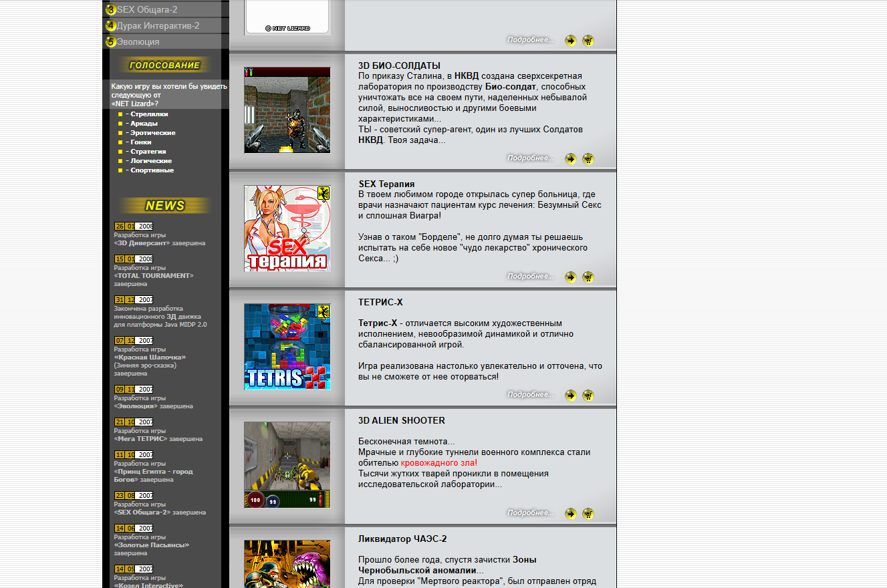Viewport: 887px width, 588px height.
Task: Open the Ликвидатор ЧАЭС-2 cover image
Action: [x=287, y=564]
